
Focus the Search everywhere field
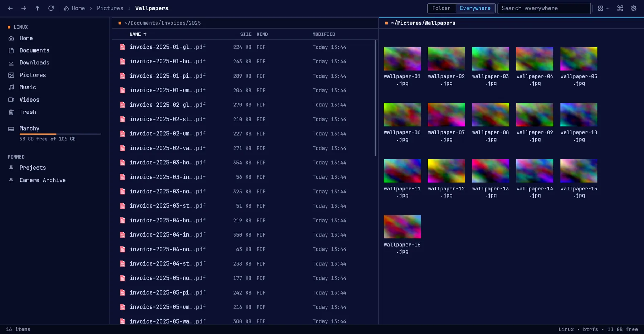(544, 8)
